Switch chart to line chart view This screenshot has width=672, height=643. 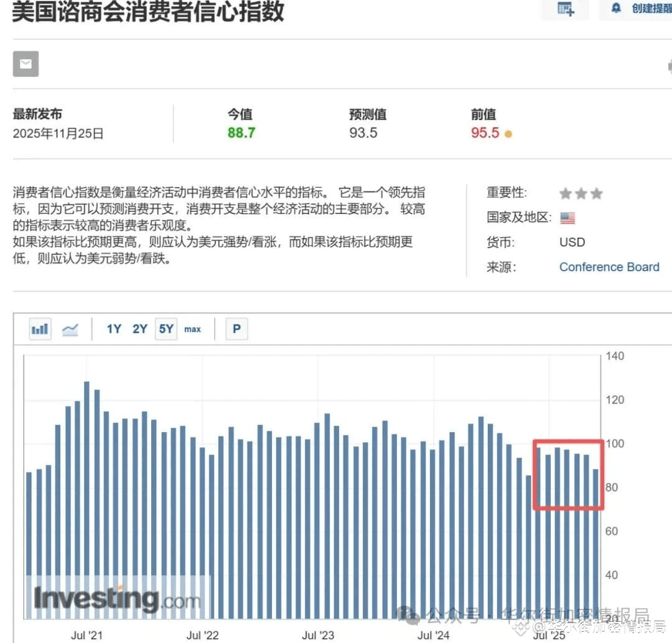[x=70, y=328]
